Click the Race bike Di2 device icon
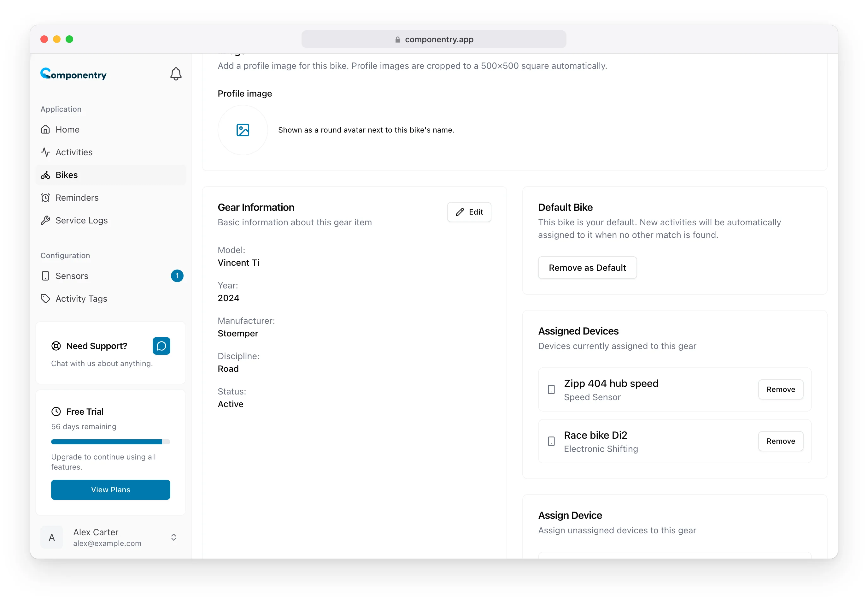Image resolution: width=868 pixels, height=599 pixels. pyautogui.click(x=551, y=442)
